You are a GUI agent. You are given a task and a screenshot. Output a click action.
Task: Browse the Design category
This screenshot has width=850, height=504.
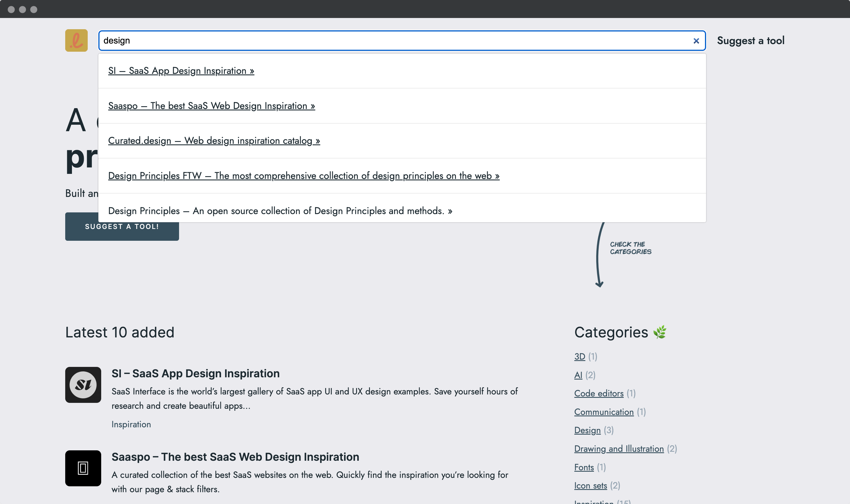pos(587,430)
